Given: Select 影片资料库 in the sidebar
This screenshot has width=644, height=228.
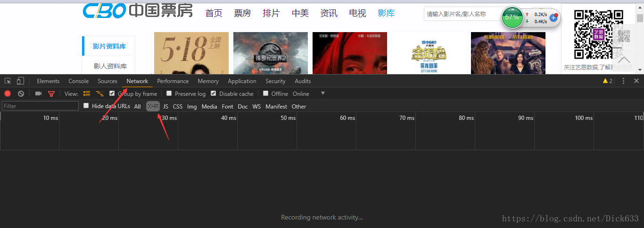Looking at the screenshot, I should [x=109, y=46].
